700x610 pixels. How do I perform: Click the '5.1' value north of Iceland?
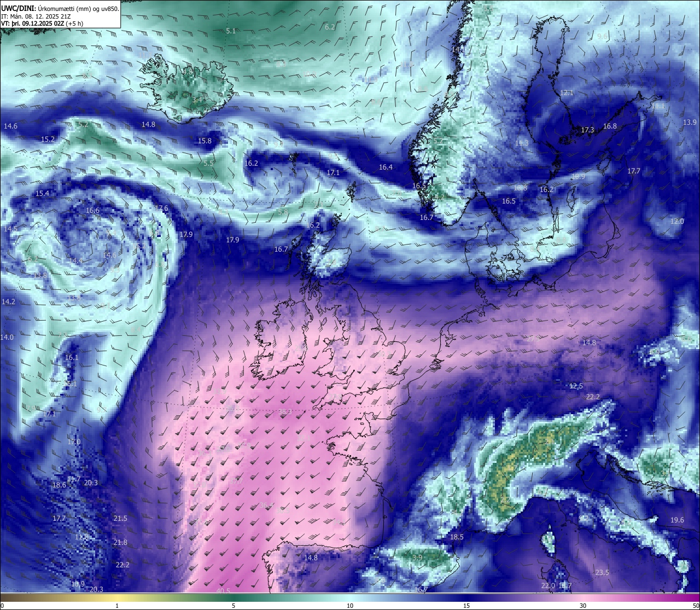click(x=231, y=31)
